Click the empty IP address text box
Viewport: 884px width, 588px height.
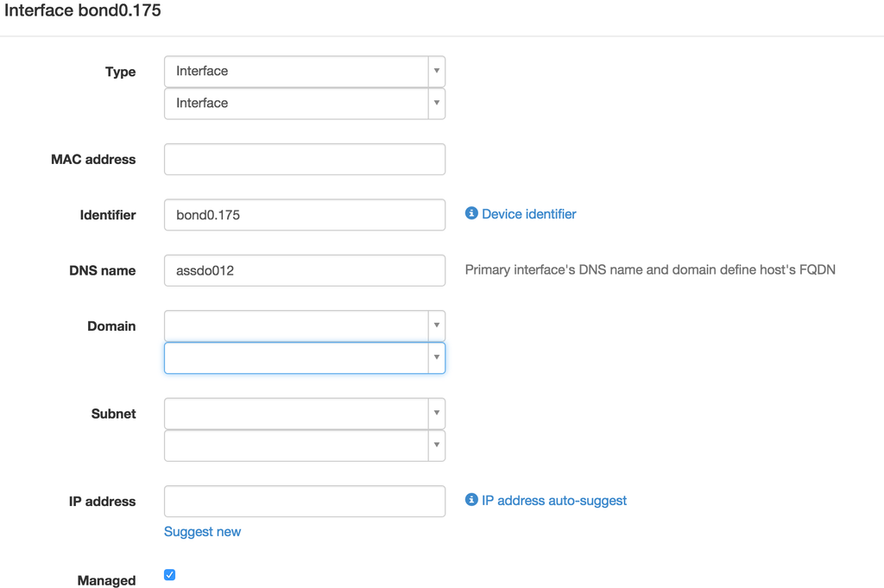click(305, 501)
